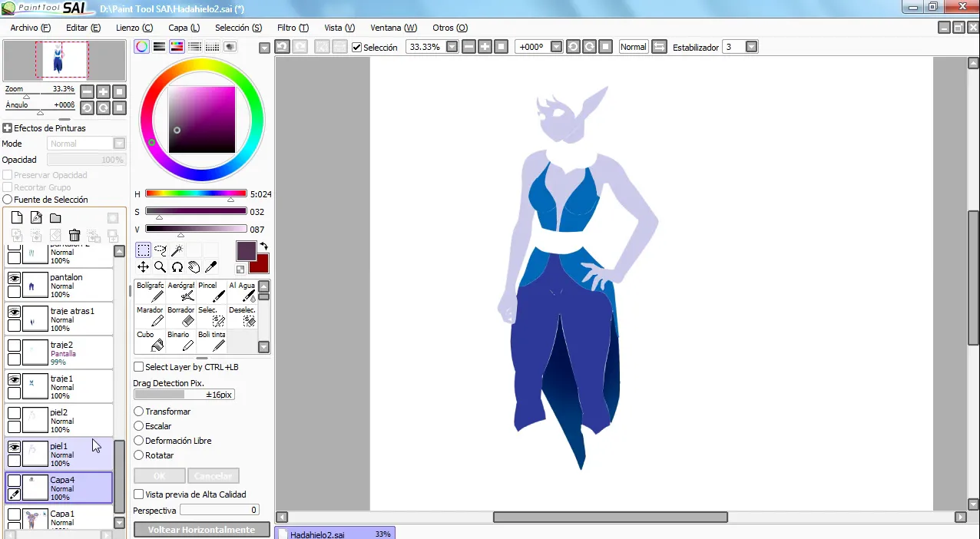This screenshot has width=980, height=539.
Task: Enable Vista previa de Alta Calidad
Action: click(139, 494)
